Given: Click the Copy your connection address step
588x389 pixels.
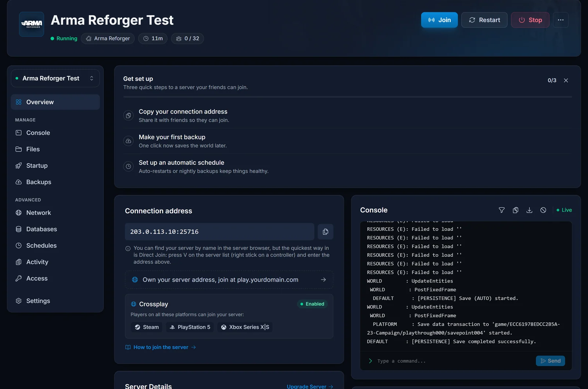Looking at the screenshot, I should click(x=347, y=116).
